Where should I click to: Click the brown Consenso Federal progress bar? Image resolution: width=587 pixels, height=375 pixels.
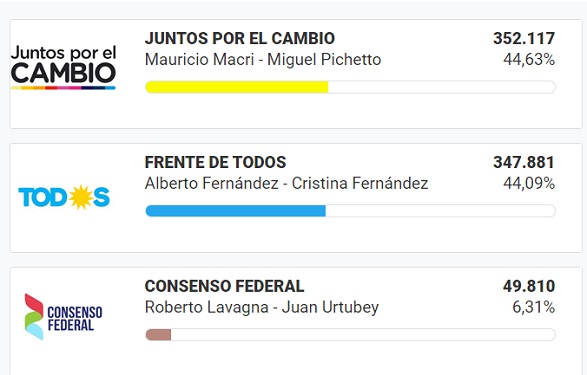158,335
